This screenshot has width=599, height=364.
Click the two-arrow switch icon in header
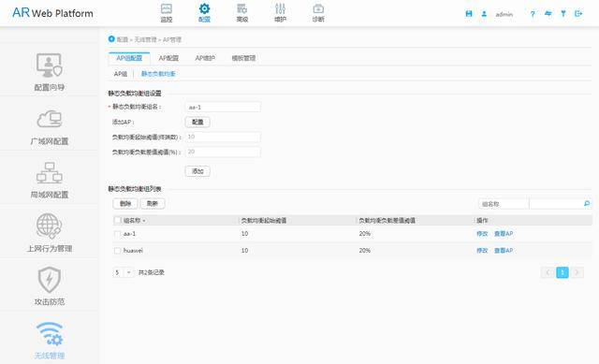tap(548, 14)
